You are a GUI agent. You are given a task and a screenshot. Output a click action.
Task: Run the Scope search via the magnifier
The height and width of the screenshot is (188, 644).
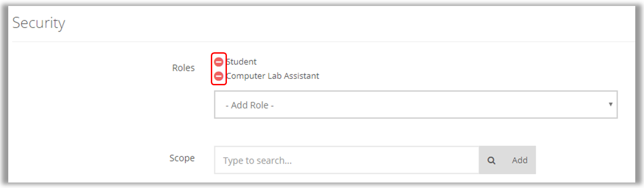(x=491, y=160)
